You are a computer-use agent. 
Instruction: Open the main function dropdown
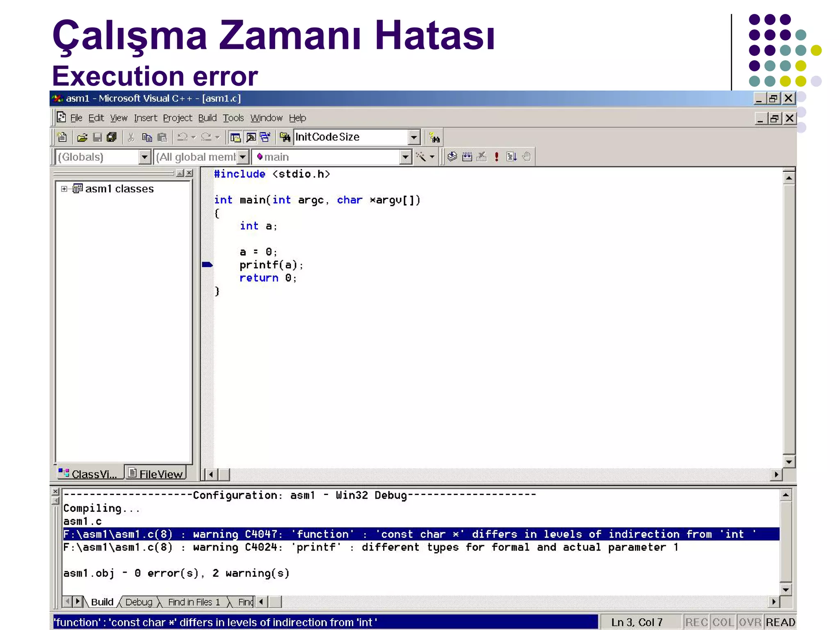point(405,157)
